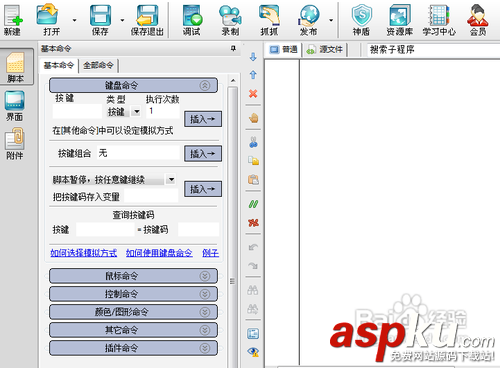Open the 抓抓 capture tool
This screenshot has width=500, height=368.
pyautogui.click(x=269, y=20)
